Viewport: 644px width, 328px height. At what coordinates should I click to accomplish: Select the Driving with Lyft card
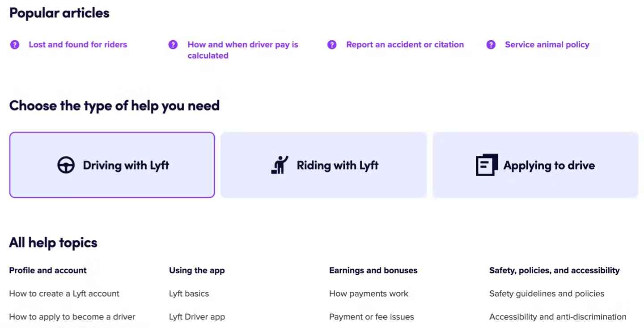tap(112, 165)
